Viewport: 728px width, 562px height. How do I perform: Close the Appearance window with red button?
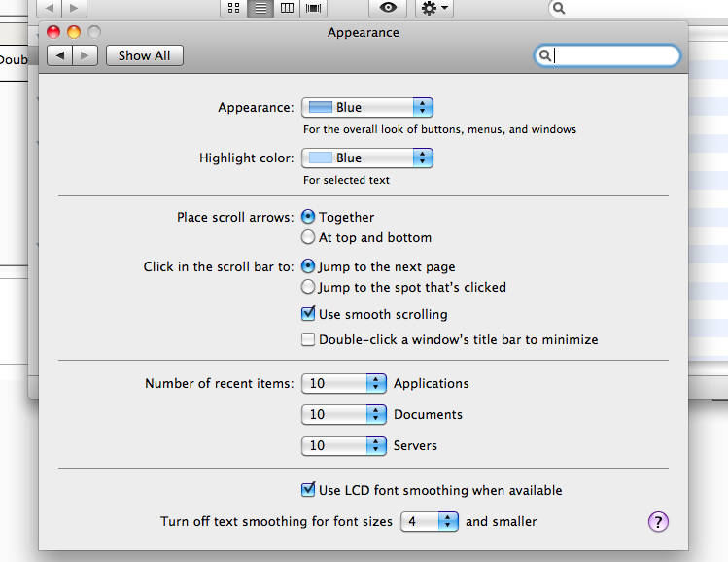coord(53,32)
